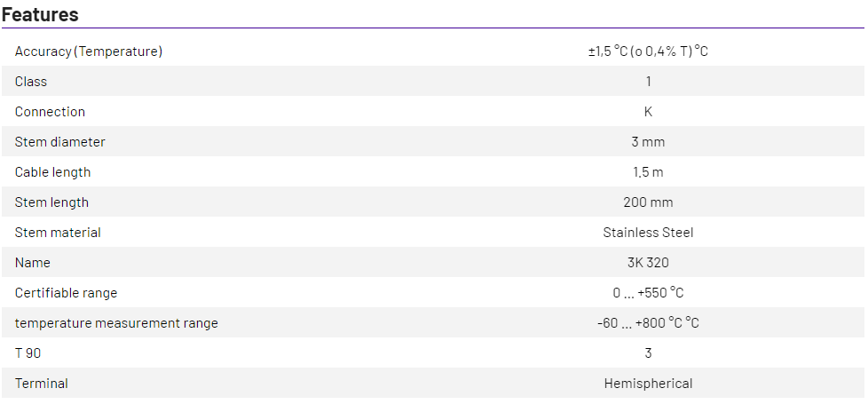Viewport: 868px width, 412px height.
Task: Select the 200 mm value
Action: 648,202
